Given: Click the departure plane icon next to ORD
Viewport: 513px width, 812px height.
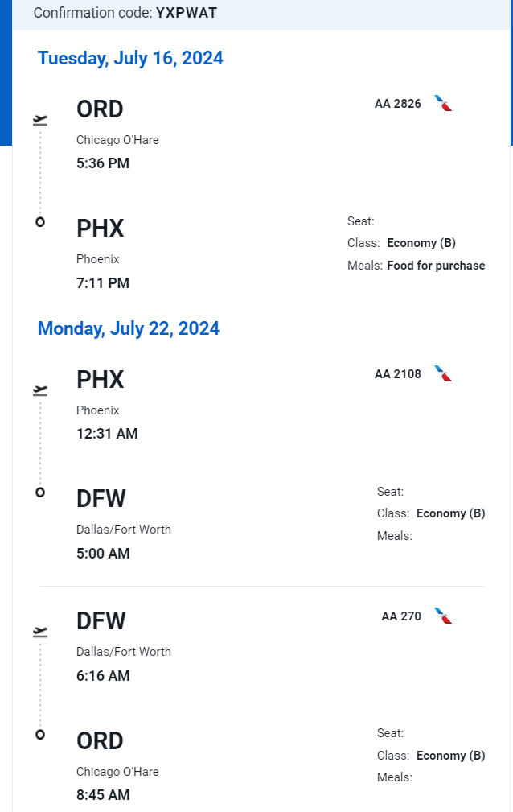Looking at the screenshot, I should tap(40, 120).
